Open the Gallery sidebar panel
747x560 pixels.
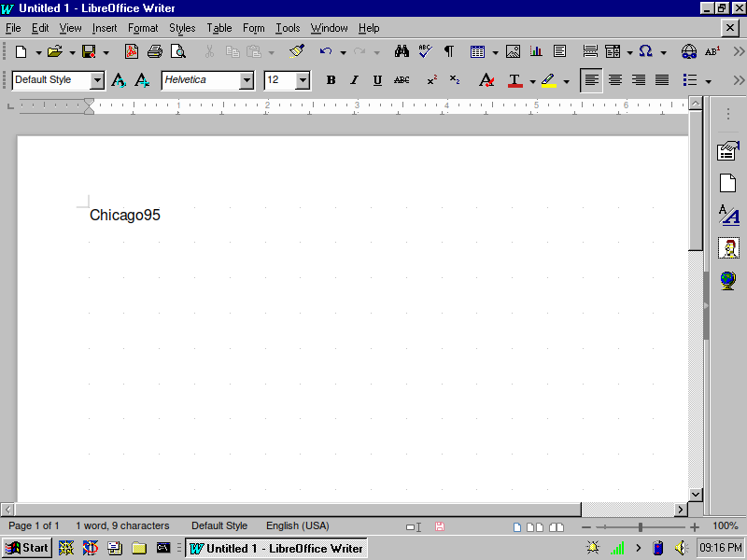[728, 247]
